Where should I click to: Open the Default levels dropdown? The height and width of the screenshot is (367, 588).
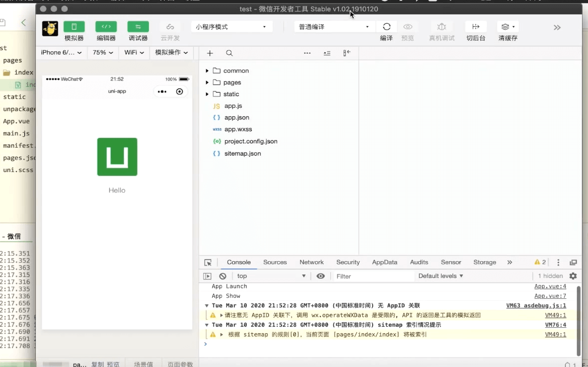click(x=441, y=276)
